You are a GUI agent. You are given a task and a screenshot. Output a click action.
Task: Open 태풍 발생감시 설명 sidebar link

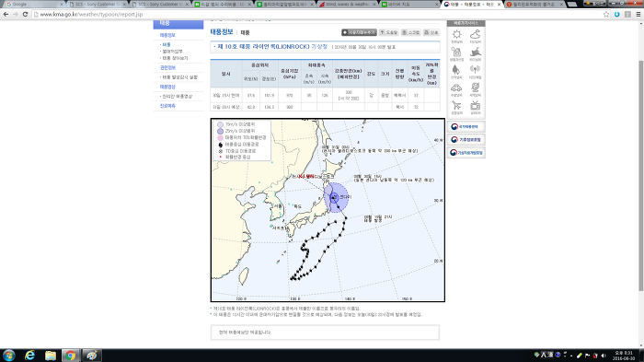(x=180, y=77)
